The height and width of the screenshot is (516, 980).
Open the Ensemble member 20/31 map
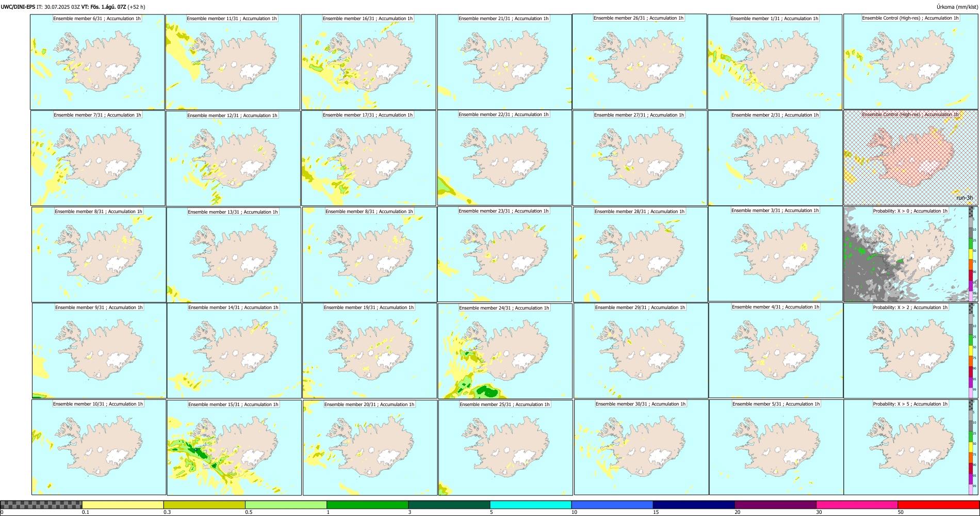pos(370,448)
